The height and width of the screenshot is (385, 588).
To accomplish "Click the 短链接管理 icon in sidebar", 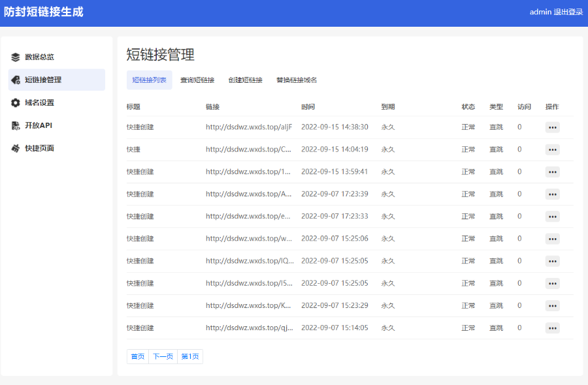I will (x=16, y=80).
